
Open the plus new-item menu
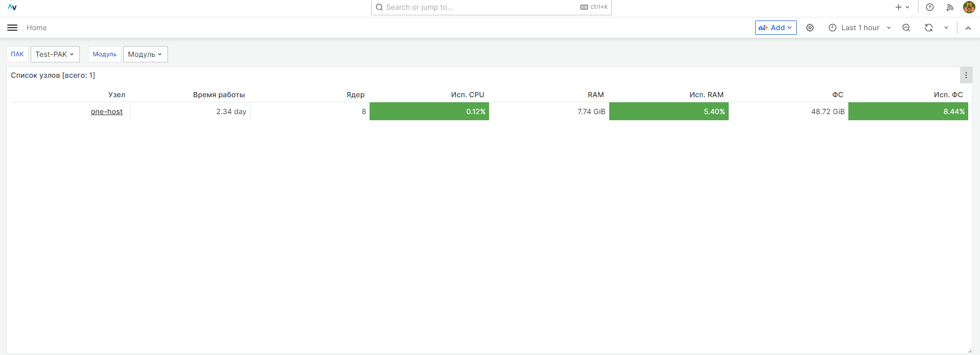click(x=902, y=7)
